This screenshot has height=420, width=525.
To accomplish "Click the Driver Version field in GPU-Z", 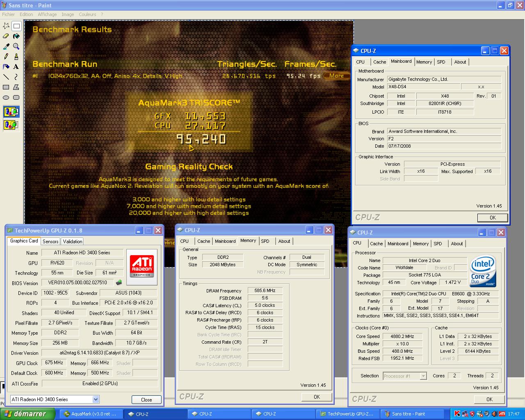I will pos(100,353).
